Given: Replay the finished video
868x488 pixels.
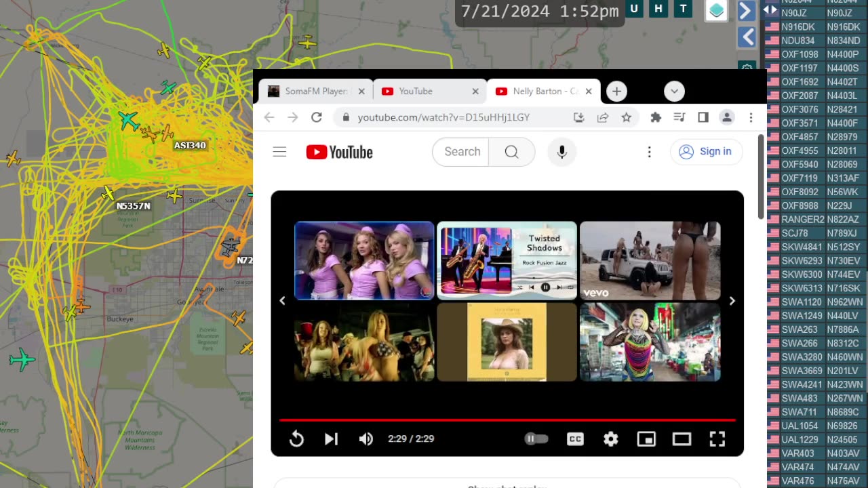Looking at the screenshot, I should click(296, 439).
